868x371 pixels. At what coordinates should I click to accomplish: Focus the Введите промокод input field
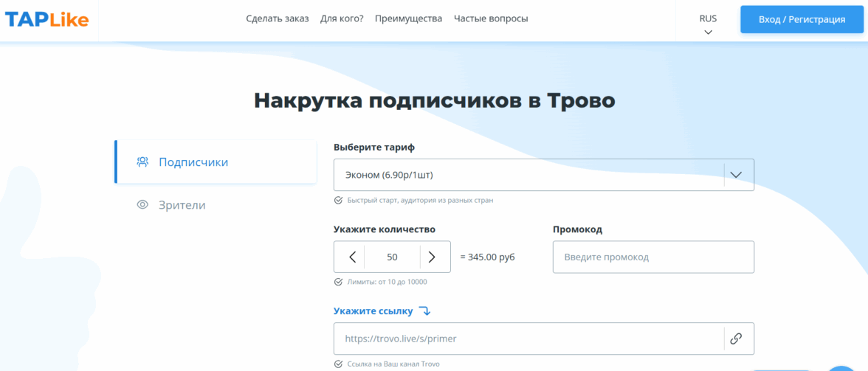pos(653,257)
